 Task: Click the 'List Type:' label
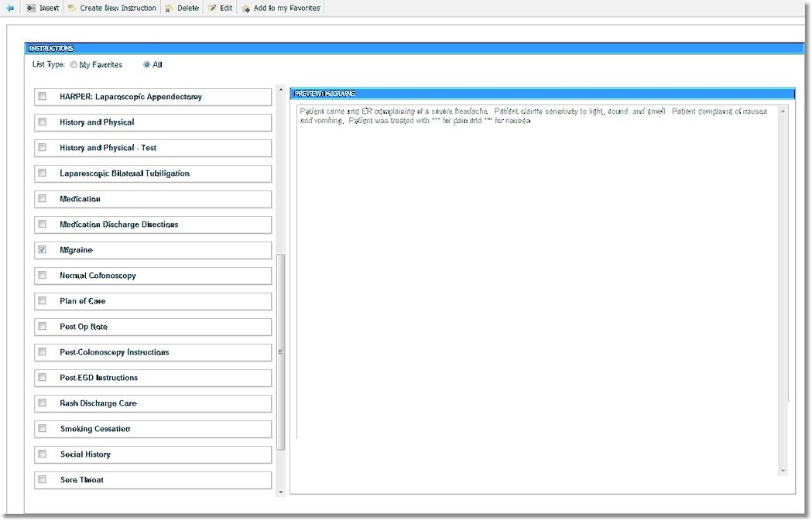pyautogui.click(x=49, y=65)
